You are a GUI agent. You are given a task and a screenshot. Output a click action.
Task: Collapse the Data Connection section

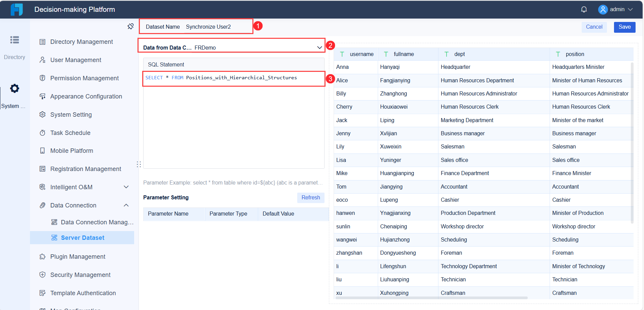click(x=126, y=205)
